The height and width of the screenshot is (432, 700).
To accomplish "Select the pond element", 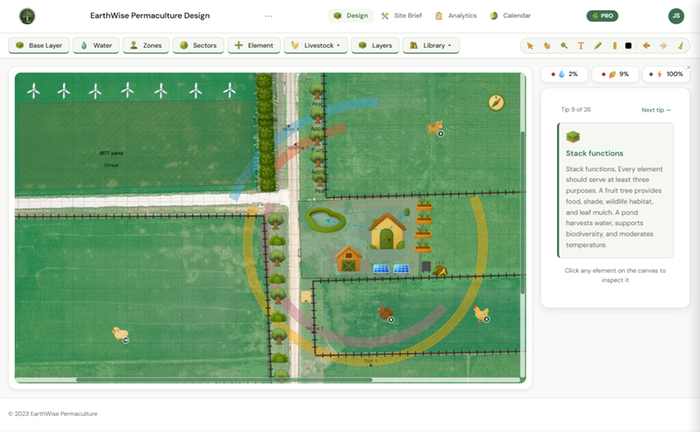I will coord(325,220).
